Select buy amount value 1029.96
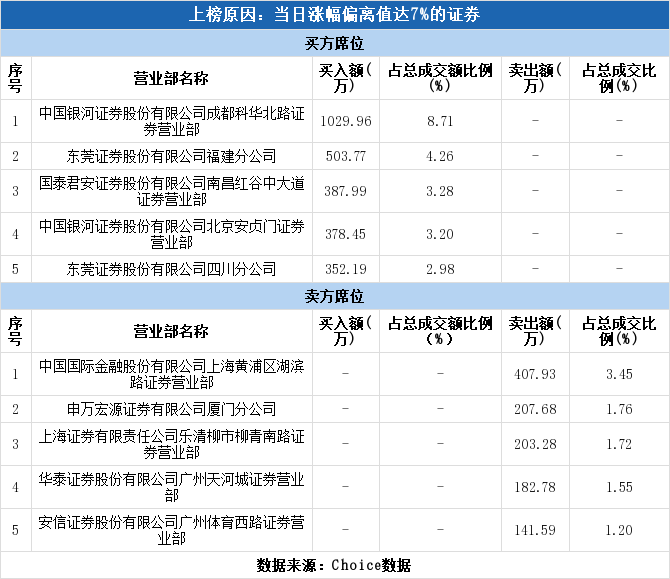This screenshot has width=670, height=579. tap(346, 121)
